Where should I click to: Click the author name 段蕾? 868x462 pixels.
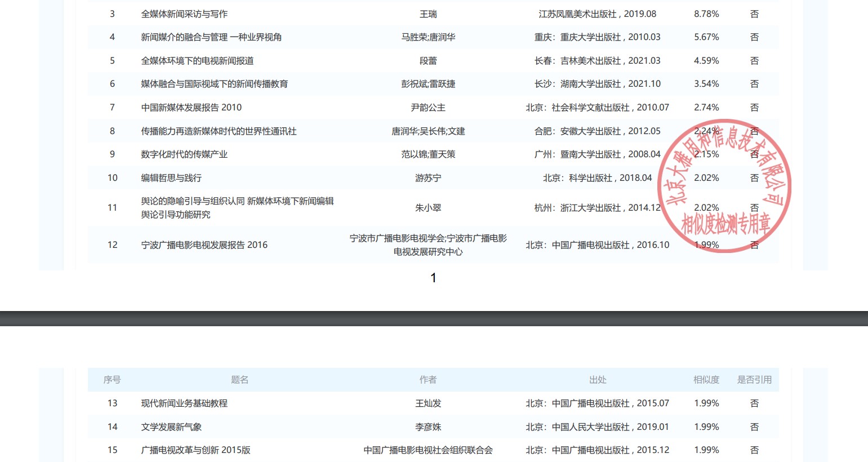(428, 61)
